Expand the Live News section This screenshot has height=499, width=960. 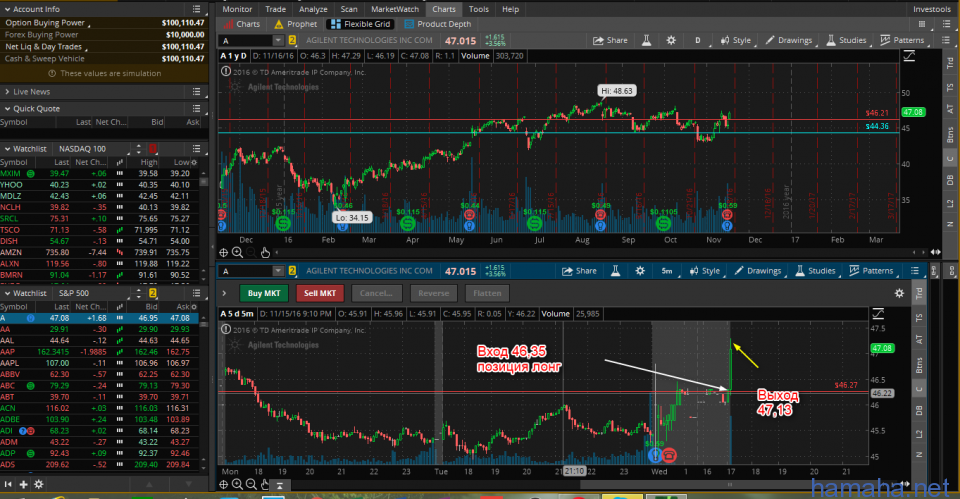pyautogui.click(x=7, y=92)
